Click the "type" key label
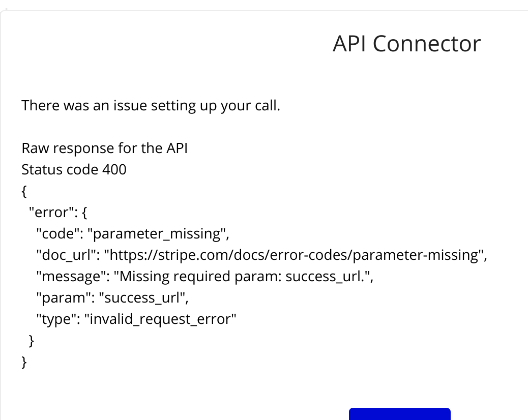 (x=58, y=319)
